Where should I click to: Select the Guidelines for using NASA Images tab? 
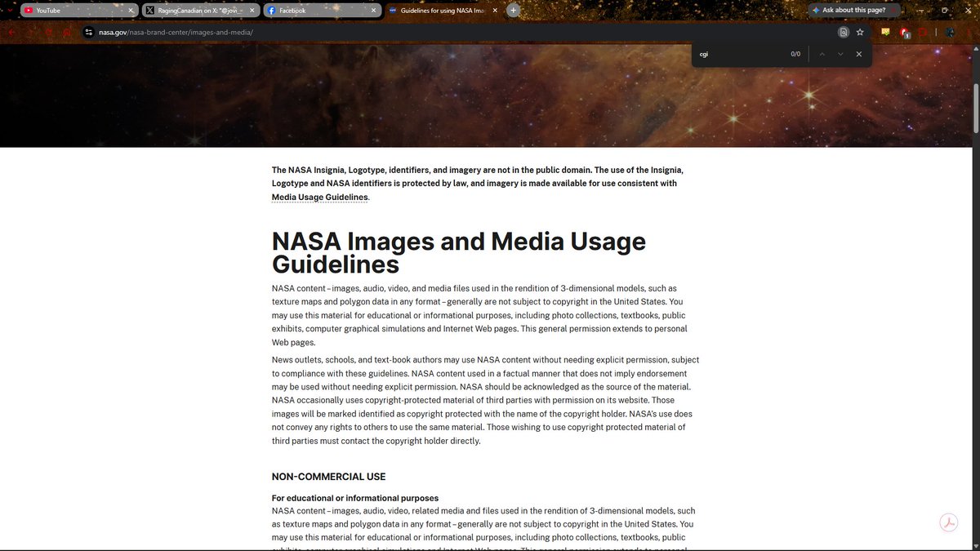click(x=445, y=11)
